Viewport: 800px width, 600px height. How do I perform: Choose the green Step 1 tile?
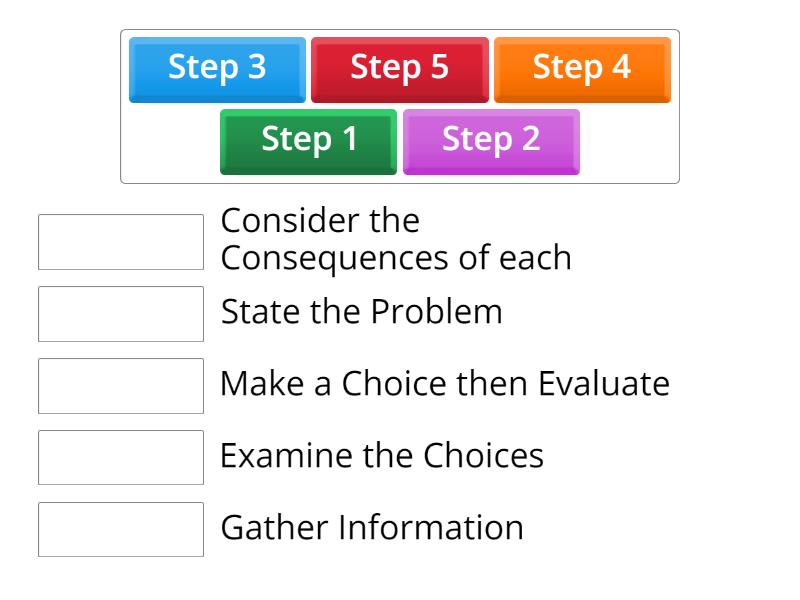click(x=308, y=140)
